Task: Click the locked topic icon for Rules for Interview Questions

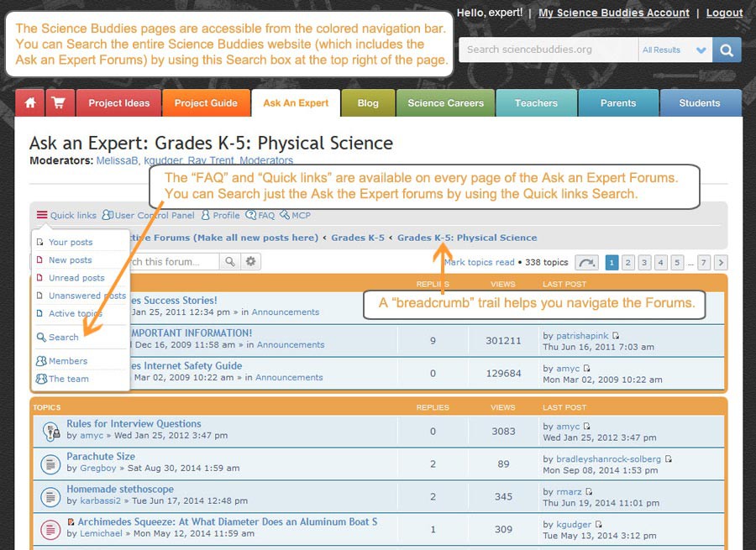Action: coord(50,431)
